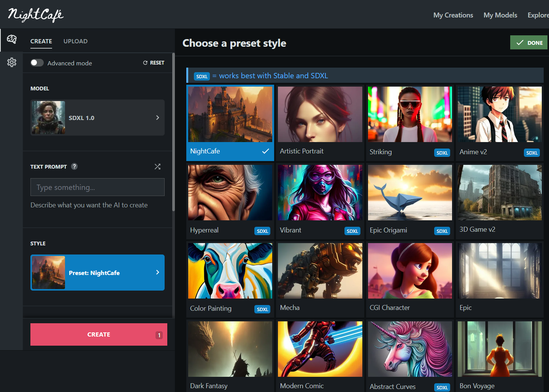549x392 pixels.
Task: Click the NightCafe logo
Action: [36, 15]
